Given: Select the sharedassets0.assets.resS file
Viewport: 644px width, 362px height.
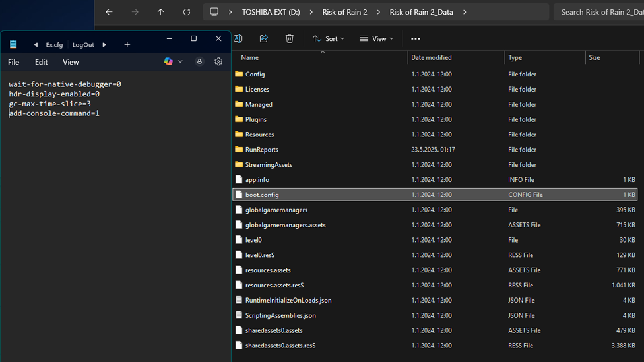Looking at the screenshot, I should pos(435,346).
